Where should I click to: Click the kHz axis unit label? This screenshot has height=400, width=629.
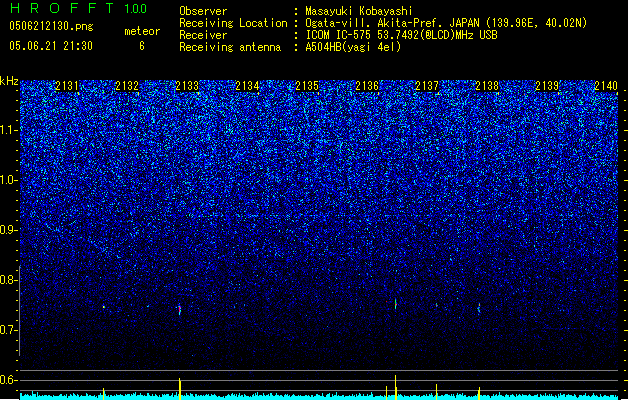pos(9,81)
